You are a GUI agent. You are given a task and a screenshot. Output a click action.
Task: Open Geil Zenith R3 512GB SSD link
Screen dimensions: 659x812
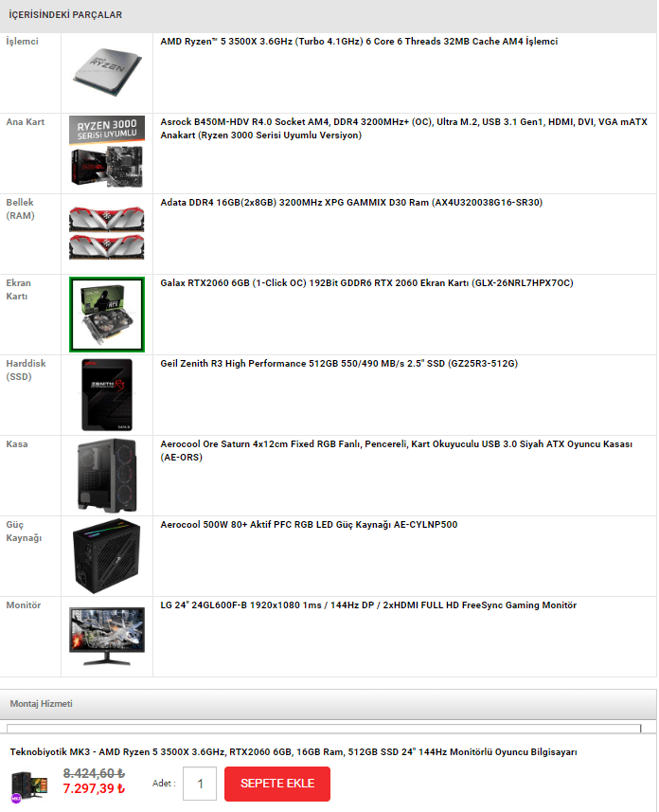[339, 364]
